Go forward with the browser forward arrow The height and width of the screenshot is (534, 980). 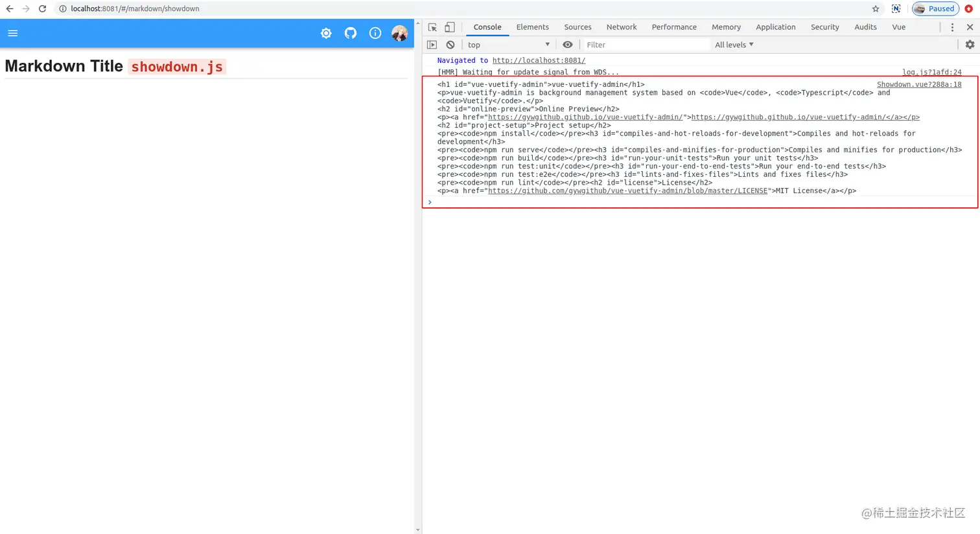pos(26,9)
